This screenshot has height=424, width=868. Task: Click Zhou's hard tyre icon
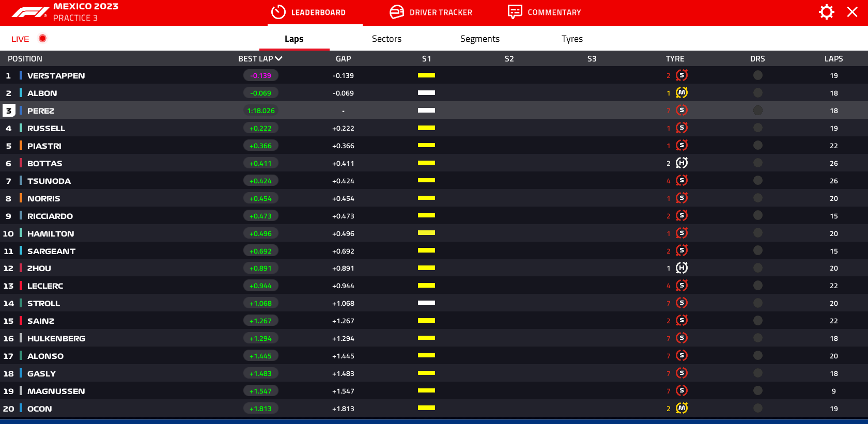[x=682, y=268]
